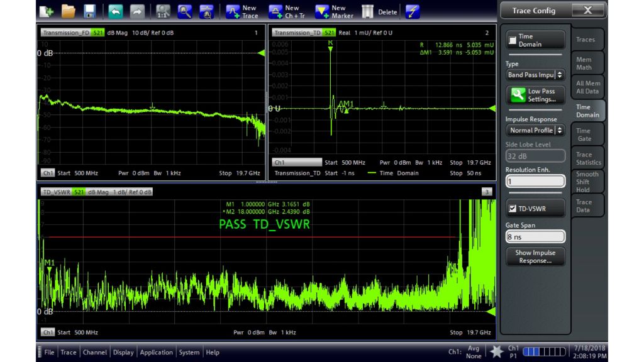Open the Channel menu in bottom bar
This screenshot has width=644, height=362.
[x=94, y=353]
